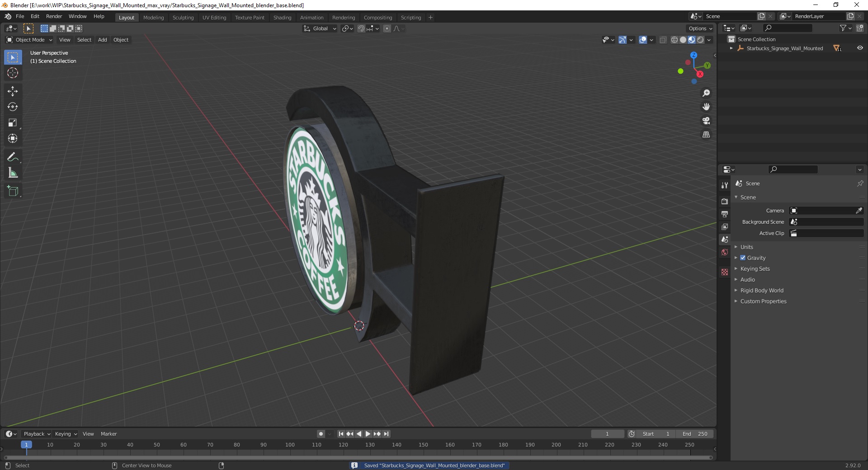Open the Output properties tab icon

725,214
